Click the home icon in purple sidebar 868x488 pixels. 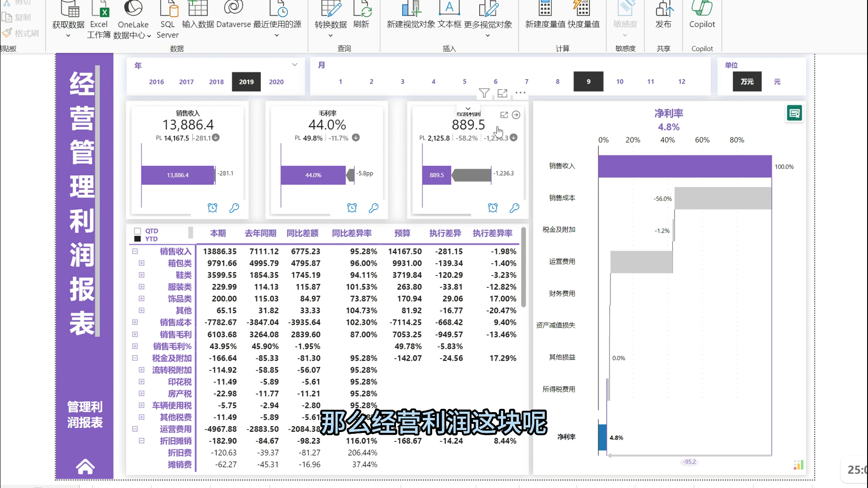(85, 466)
